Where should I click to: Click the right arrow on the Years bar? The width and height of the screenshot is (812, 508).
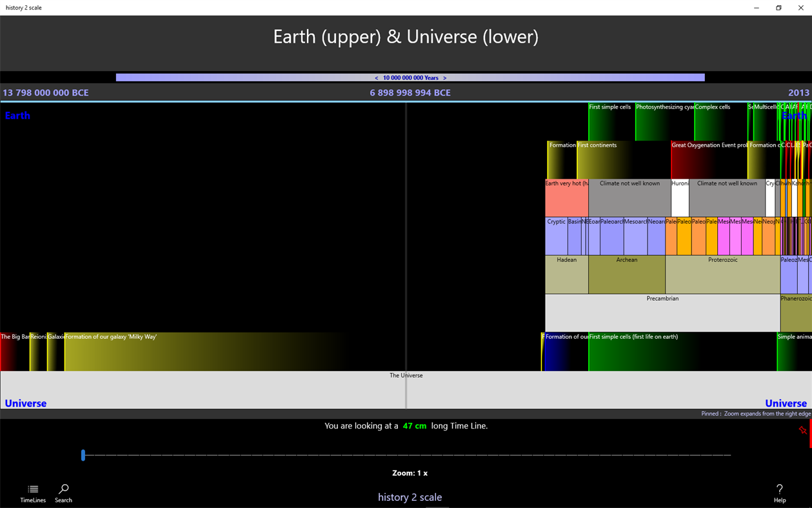[444, 77]
